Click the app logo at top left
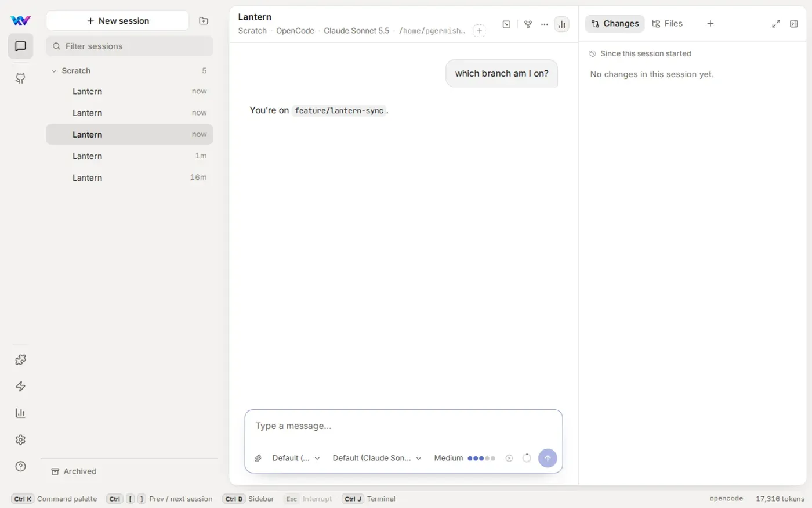 [x=20, y=21]
